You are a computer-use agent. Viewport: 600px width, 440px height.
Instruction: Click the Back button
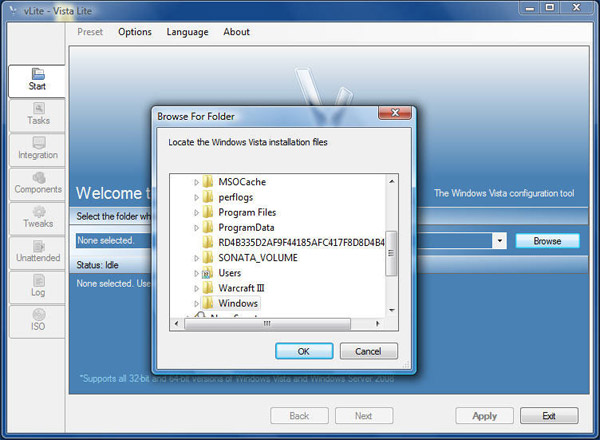tap(299, 416)
